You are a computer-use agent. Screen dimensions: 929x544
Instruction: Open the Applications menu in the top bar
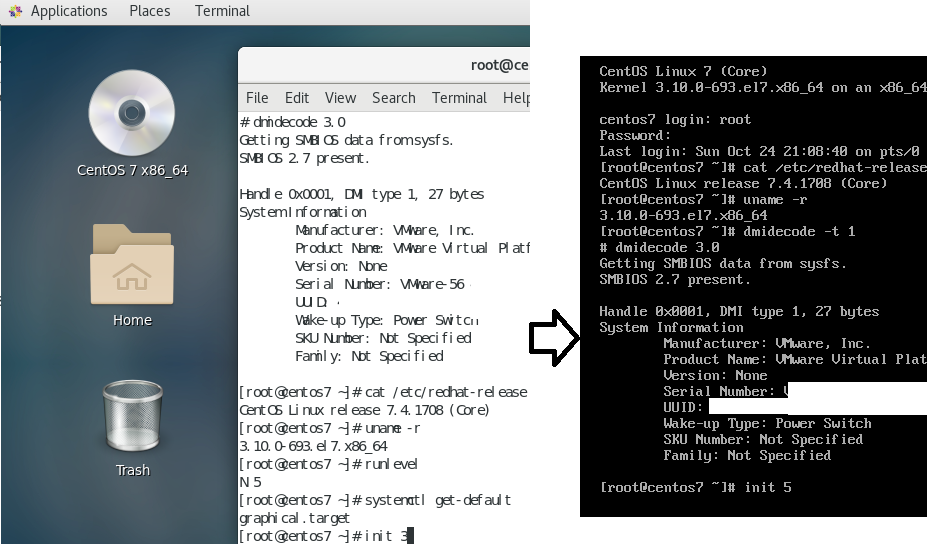click(x=69, y=11)
